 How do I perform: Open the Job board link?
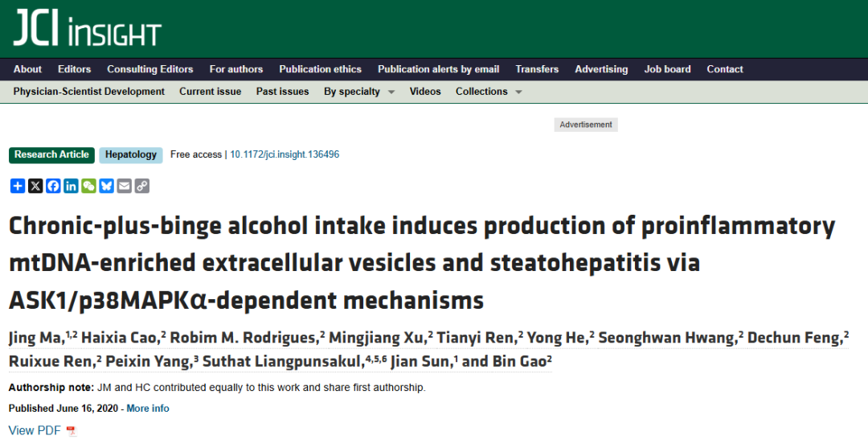point(667,69)
